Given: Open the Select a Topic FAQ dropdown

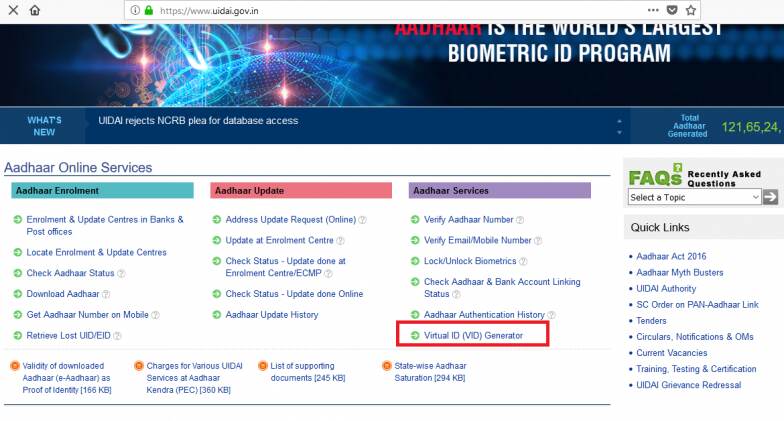Looking at the screenshot, I should pyautogui.click(x=694, y=197).
